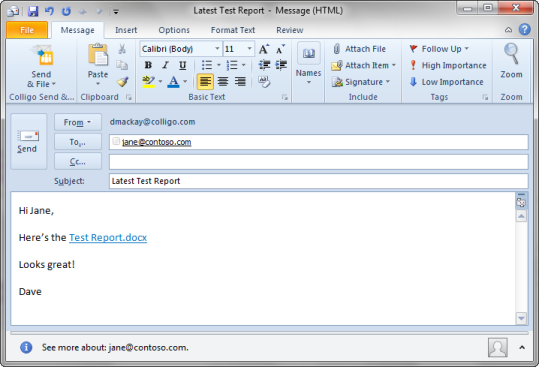Click the message window system menu icon
Image resolution: width=539 pixels, height=367 pixels.
pyautogui.click(x=13, y=11)
